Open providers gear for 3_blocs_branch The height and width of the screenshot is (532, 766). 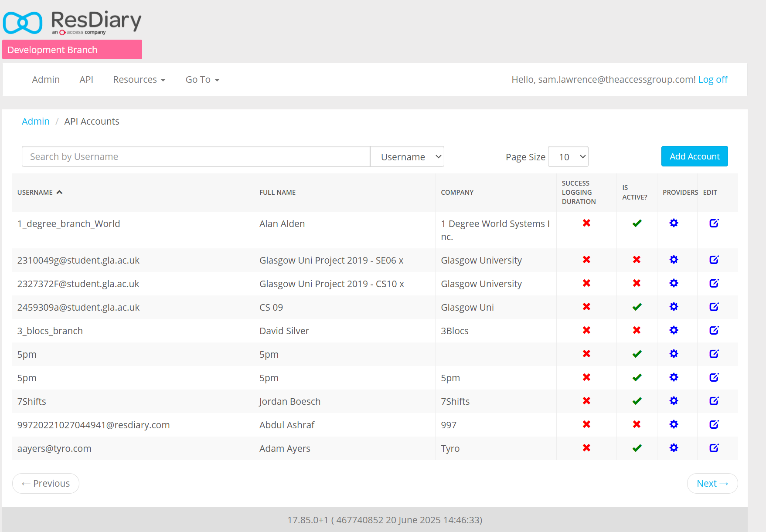674,330
